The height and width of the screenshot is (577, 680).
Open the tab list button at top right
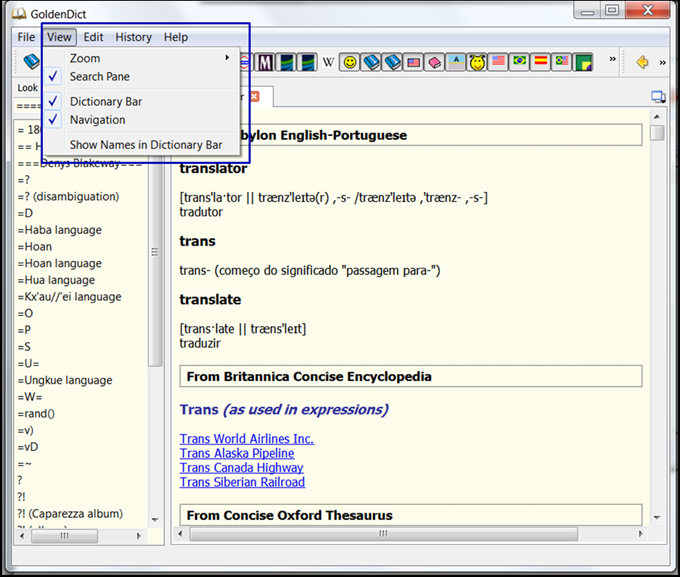658,97
